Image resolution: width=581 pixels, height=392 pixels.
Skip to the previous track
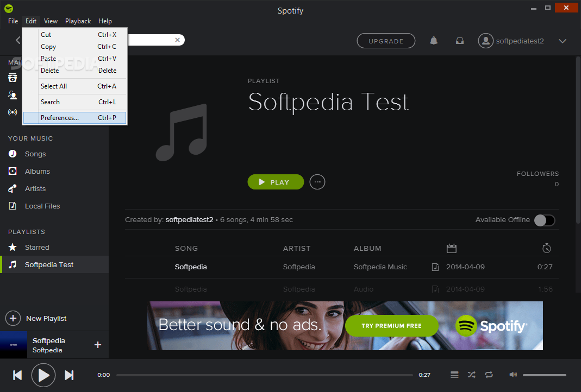(x=17, y=375)
